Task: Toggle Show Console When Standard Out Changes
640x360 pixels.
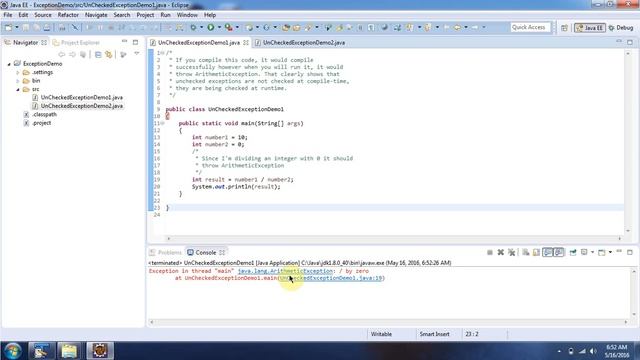Action: coord(547,253)
